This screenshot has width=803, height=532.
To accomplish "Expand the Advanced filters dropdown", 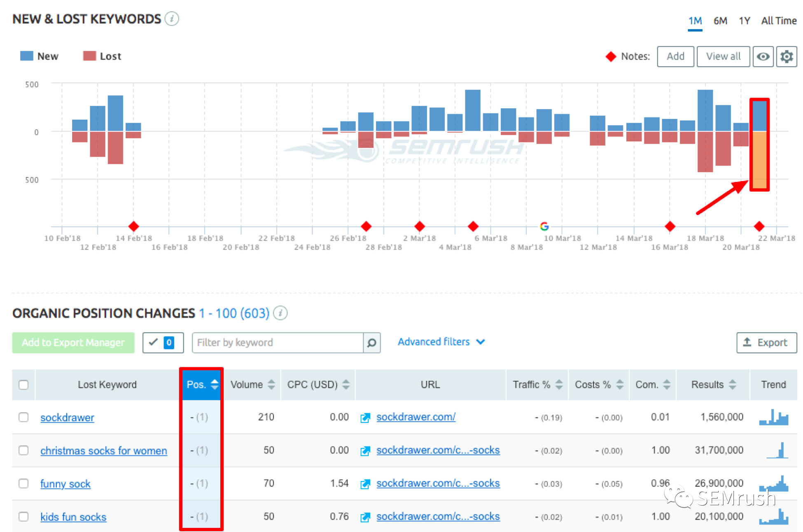I will (x=441, y=342).
